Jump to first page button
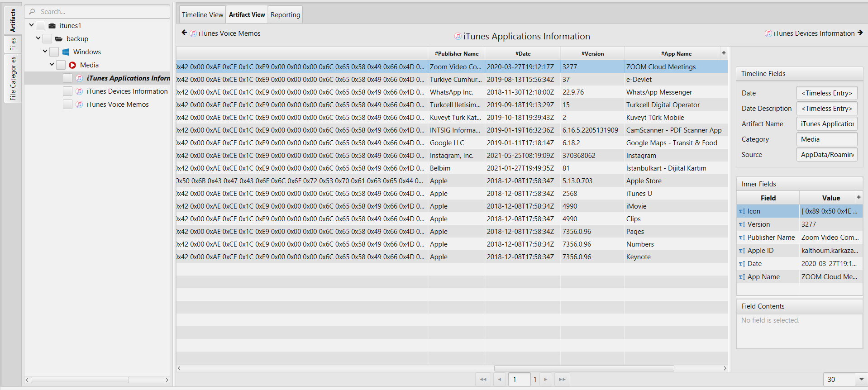Image resolution: width=868 pixels, height=390 pixels. click(483, 379)
